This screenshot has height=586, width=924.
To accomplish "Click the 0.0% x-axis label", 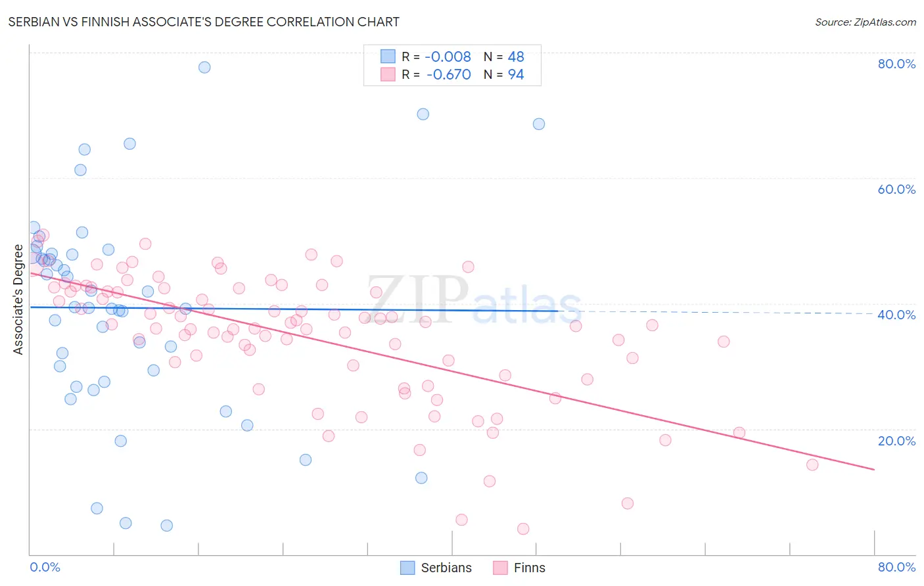I will point(45,567).
